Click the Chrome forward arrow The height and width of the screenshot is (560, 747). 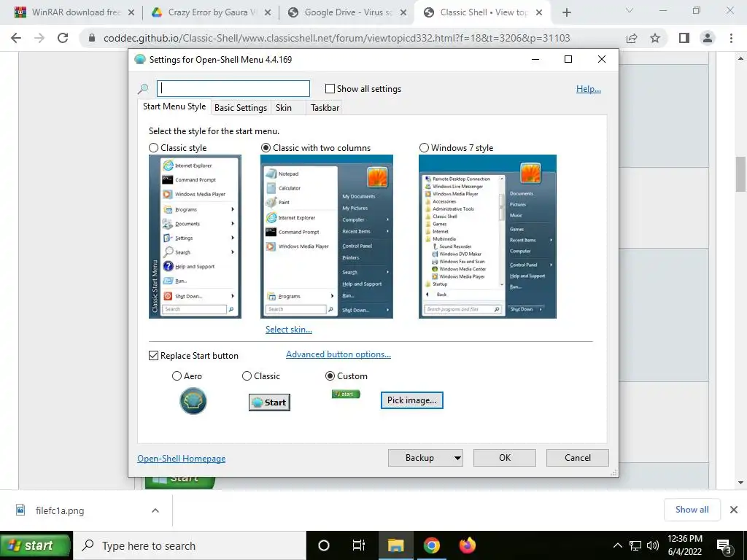39,38
